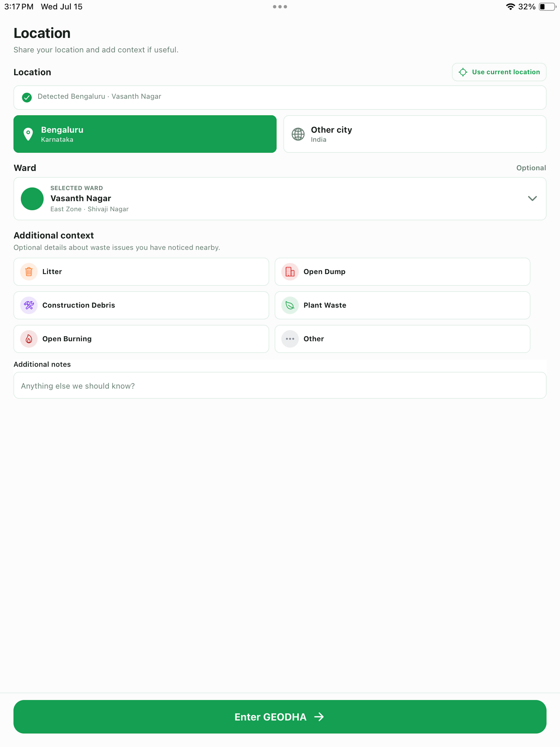Image resolution: width=560 pixels, height=747 pixels.
Task: Click the 32% battery percentage text
Action: tap(527, 7)
